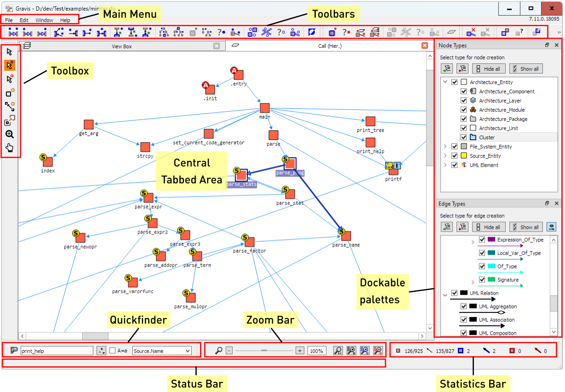Click the zoom bar minus button
The width and height of the screenshot is (565, 392).
pos(229,351)
